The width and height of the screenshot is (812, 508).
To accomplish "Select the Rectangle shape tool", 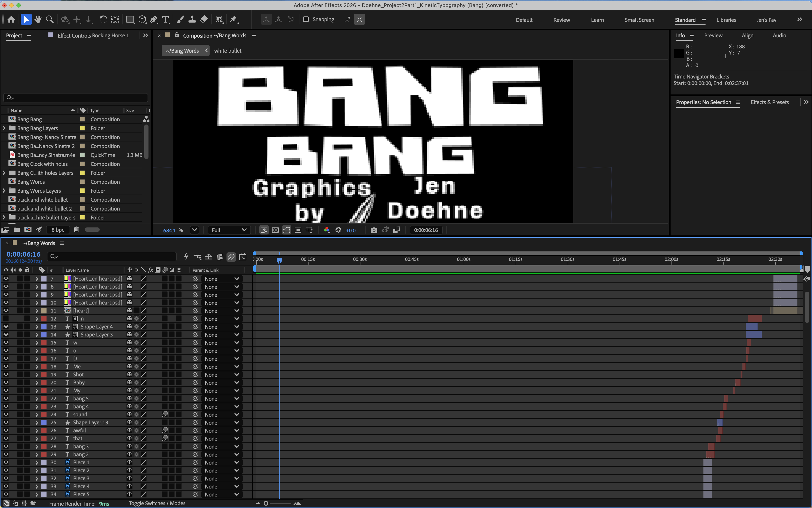I will [130, 20].
